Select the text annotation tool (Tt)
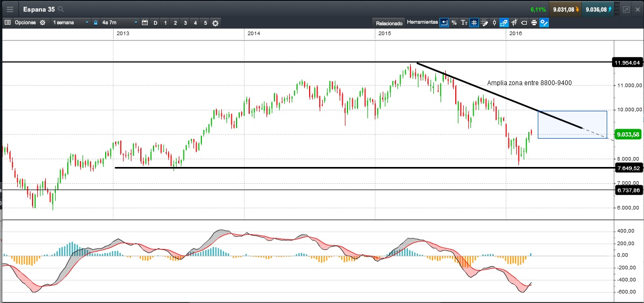The image size is (644, 303). point(464,23)
